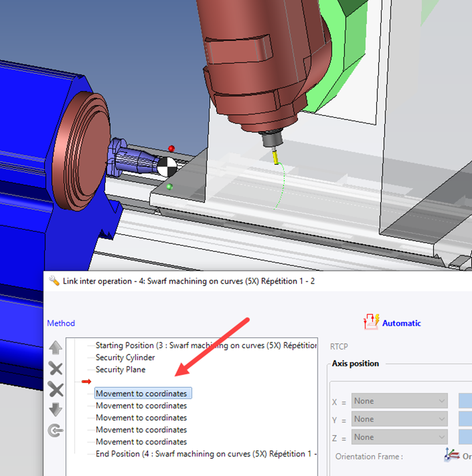Open the Y axis position dropdown
Viewport: 472px width, 476px height.
(x=399, y=419)
